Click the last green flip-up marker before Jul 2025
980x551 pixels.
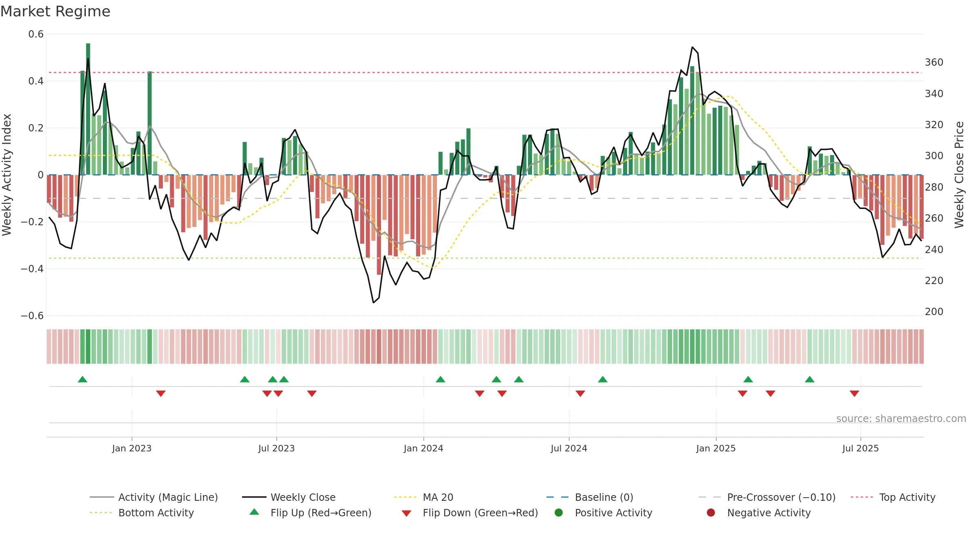[810, 380]
